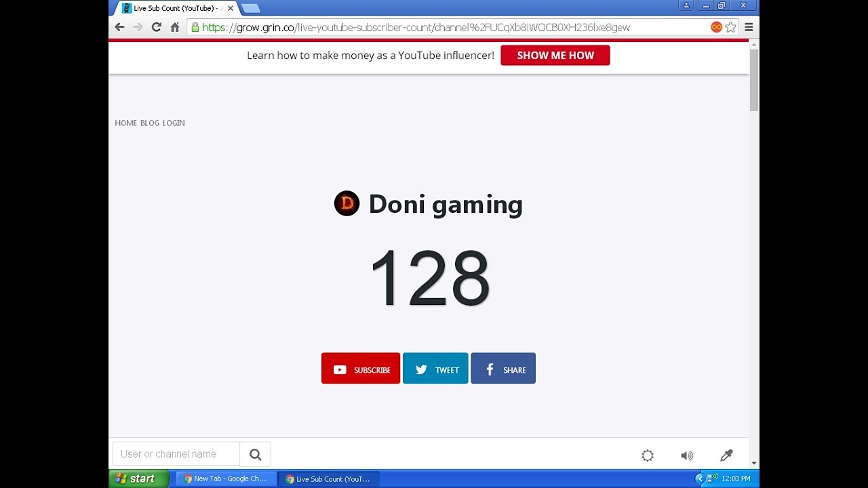Click the red SUBSCRIBE button

pos(361,368)
